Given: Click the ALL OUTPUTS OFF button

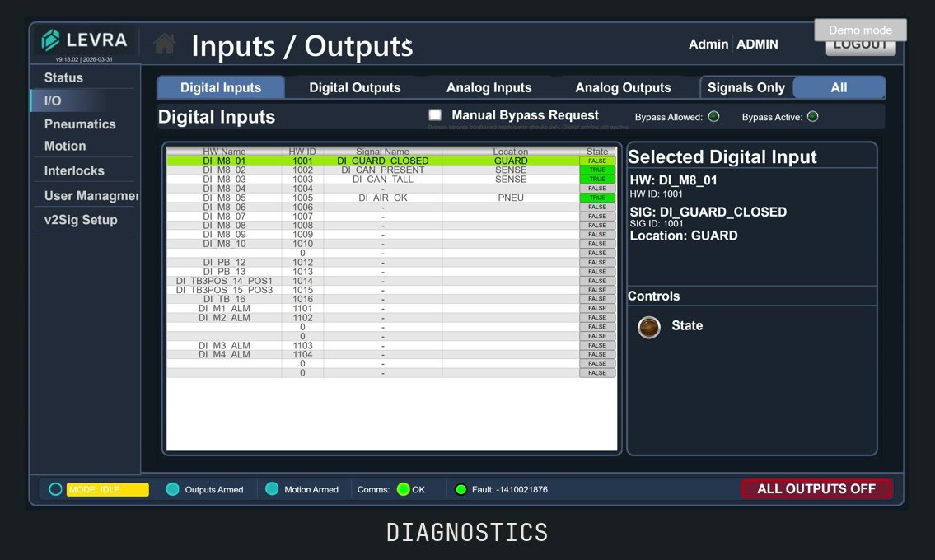Looking at the screenshot, I should [x=816, y=489].
